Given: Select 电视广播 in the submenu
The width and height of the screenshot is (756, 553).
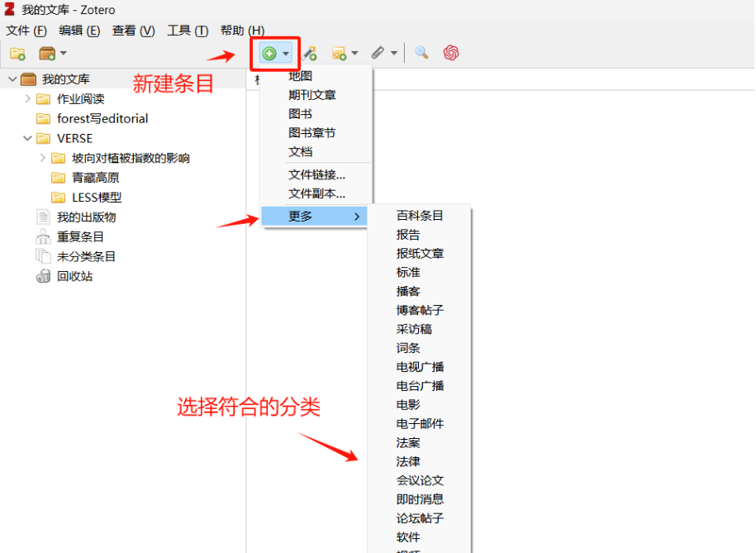Looking at the screenshot, I should coord(419,367).
